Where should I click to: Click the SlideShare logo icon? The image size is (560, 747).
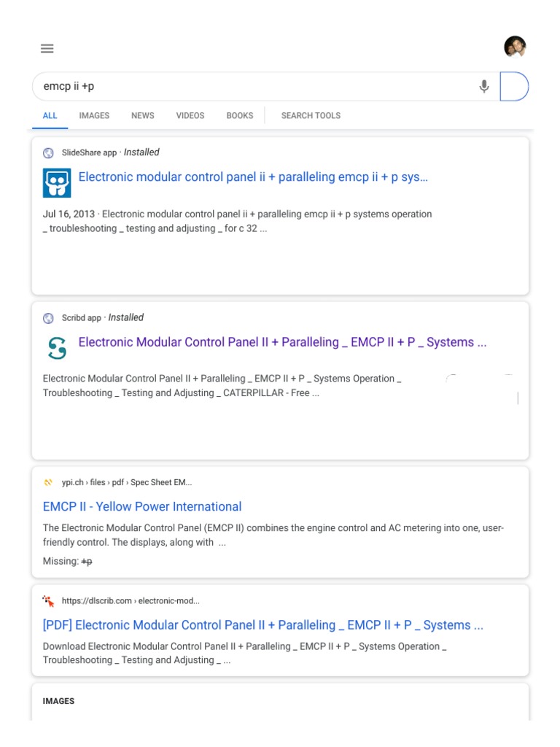[57, 182]
